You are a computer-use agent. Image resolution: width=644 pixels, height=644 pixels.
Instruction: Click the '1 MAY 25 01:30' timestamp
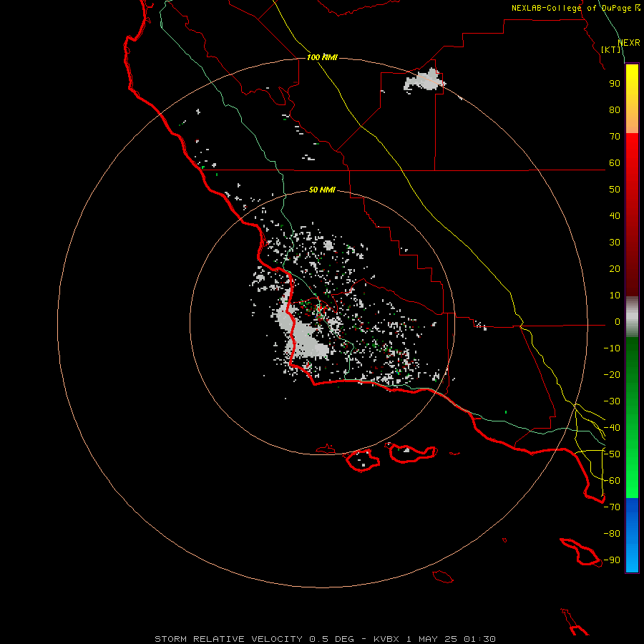coord(451,639)
